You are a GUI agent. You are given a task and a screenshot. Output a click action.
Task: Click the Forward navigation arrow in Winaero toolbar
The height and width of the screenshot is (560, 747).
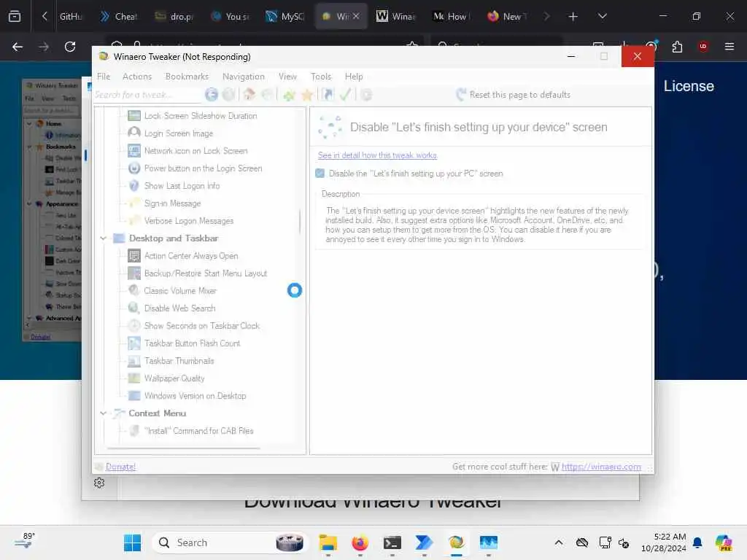click(x=229, y=95)
